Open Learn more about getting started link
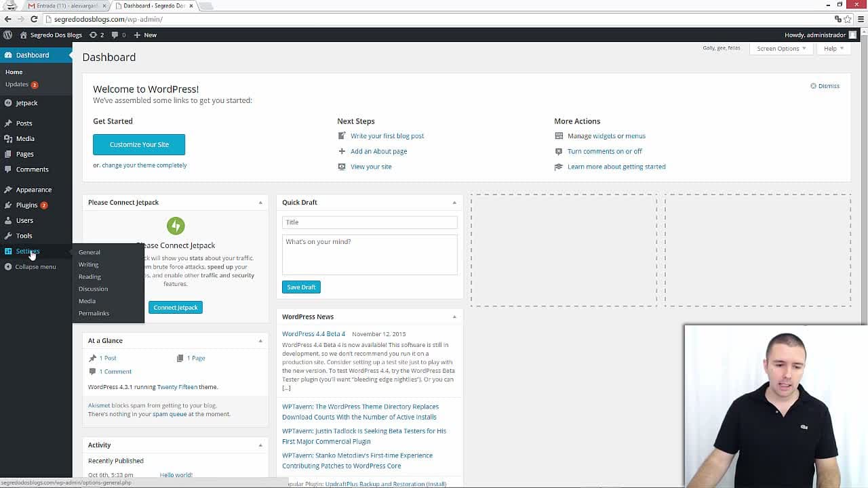868x488 pixels. pyautogui.click(x=616, y=167)
